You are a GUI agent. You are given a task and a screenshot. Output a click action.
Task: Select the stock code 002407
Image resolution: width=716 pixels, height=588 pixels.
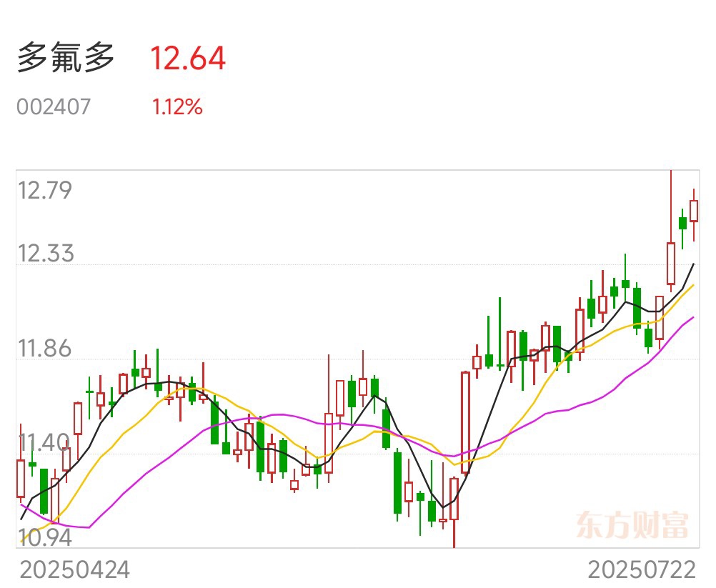pyautogui.click(x=54, y=107)
